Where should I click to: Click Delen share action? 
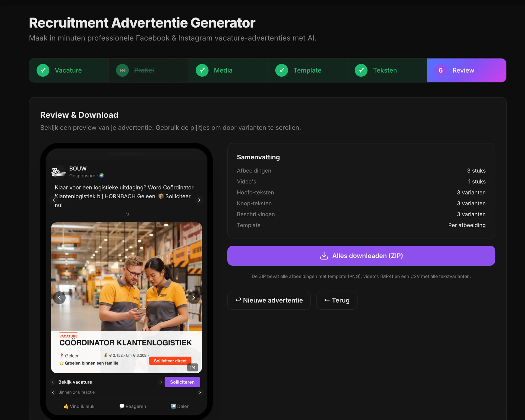coord(180,406)
